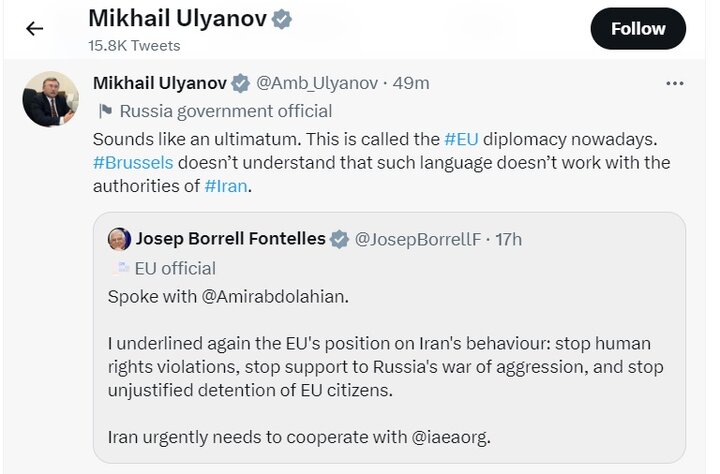720x474 pixels.
Task: Click the Russia government official label
Action: (225, 111)
